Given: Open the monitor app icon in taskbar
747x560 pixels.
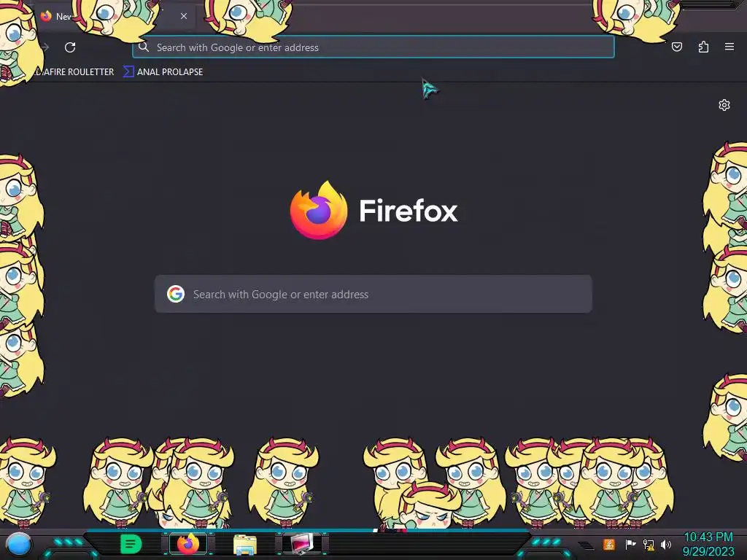Looking at the screenshot, I should click(303, 544).
